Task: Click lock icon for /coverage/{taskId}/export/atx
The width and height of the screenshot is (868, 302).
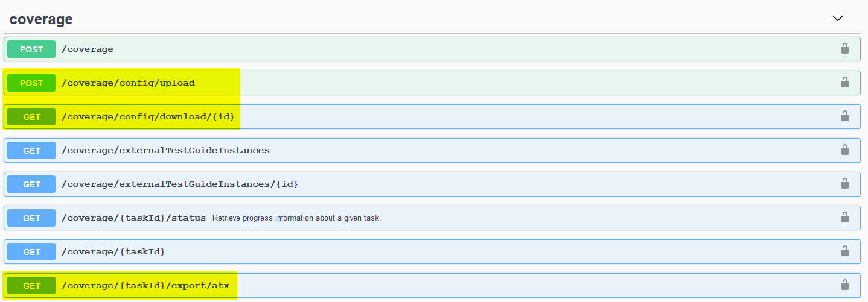Action: click(845, 285)
